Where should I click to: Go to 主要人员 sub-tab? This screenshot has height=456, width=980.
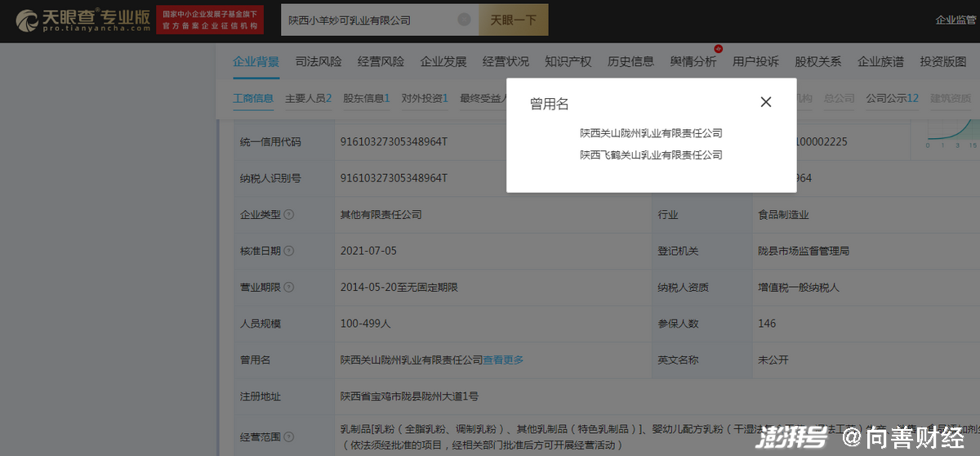308,98
